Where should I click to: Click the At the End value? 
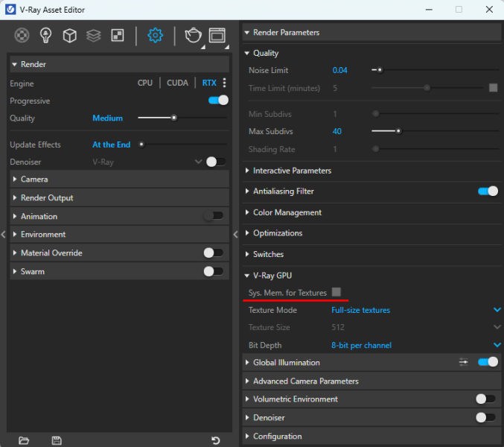pos(111,145)
